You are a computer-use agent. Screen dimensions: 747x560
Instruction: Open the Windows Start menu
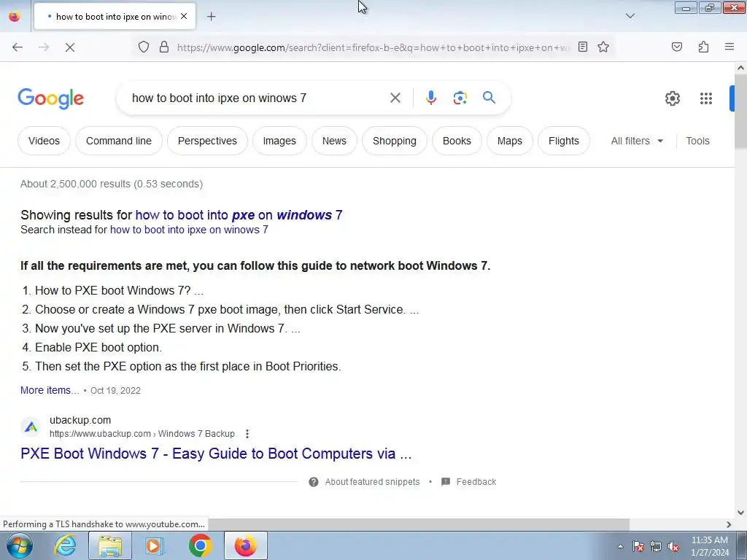[x=20, y=545]
